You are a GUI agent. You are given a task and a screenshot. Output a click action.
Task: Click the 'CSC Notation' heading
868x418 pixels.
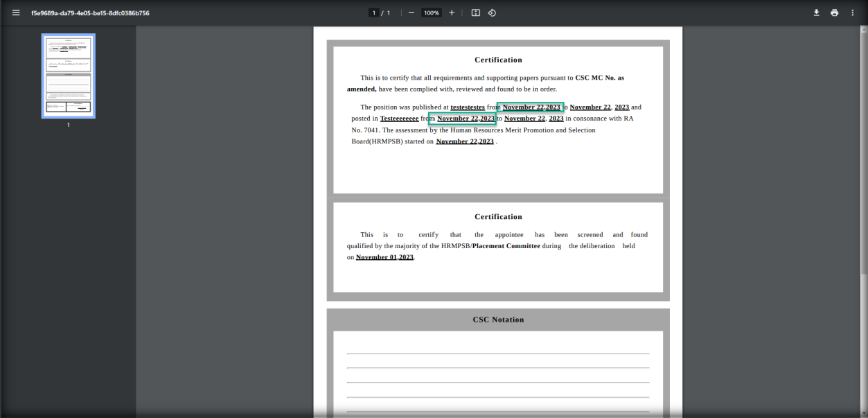click(x=498, y=320)
